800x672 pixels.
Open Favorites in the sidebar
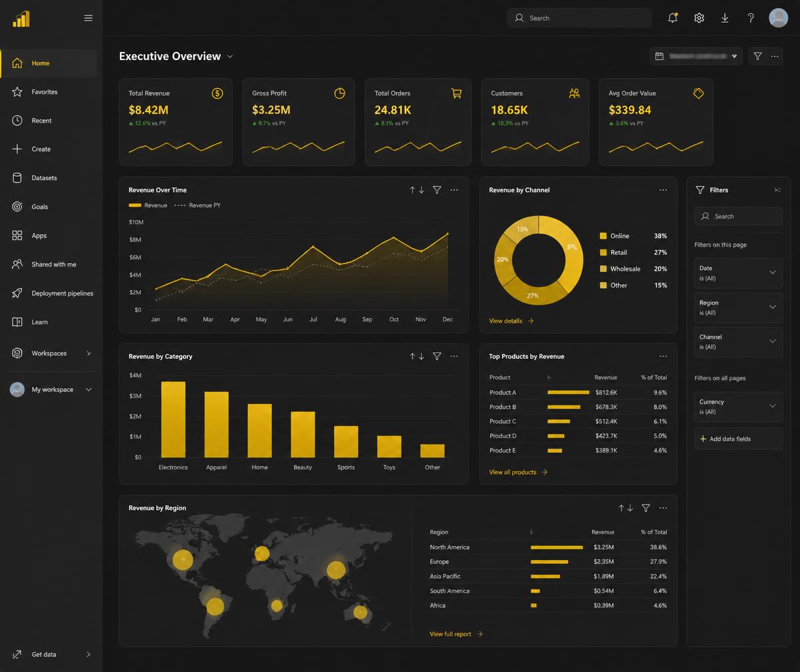coord(49,92)
